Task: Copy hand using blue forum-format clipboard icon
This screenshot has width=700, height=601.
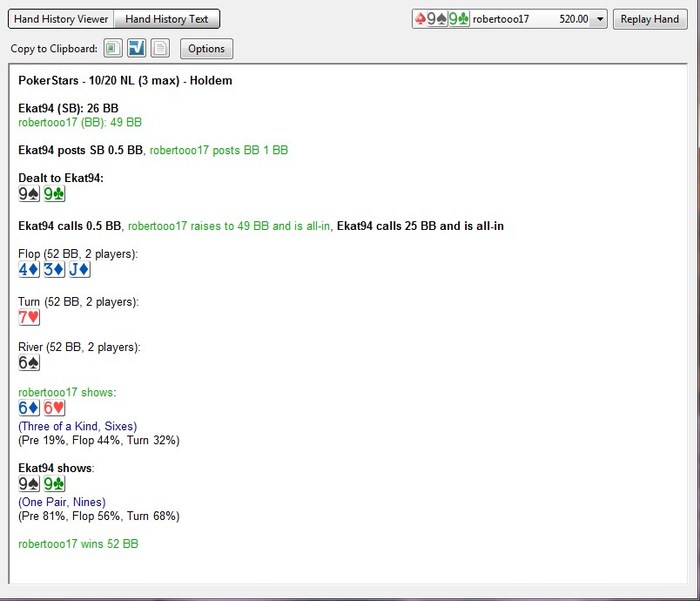Action: pos(137,48)
